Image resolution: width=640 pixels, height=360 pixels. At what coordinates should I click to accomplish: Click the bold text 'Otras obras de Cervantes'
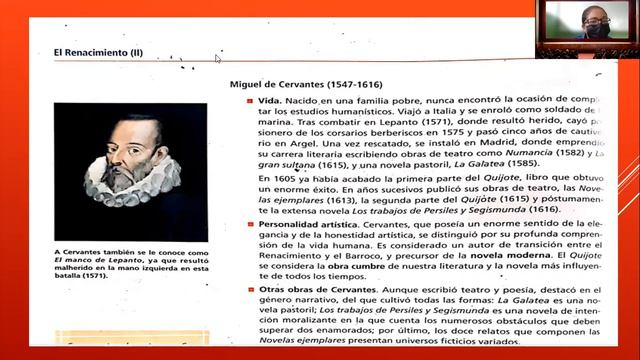click(x=318, y=290)
